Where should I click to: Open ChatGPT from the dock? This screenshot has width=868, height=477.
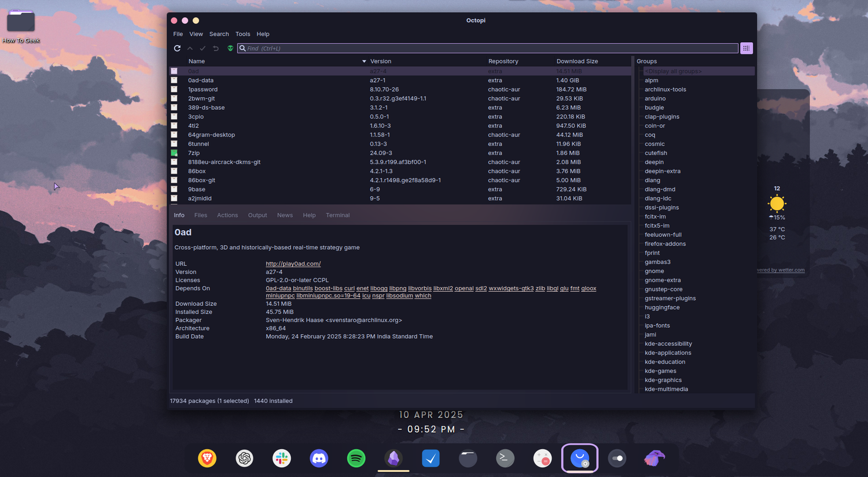244,458
